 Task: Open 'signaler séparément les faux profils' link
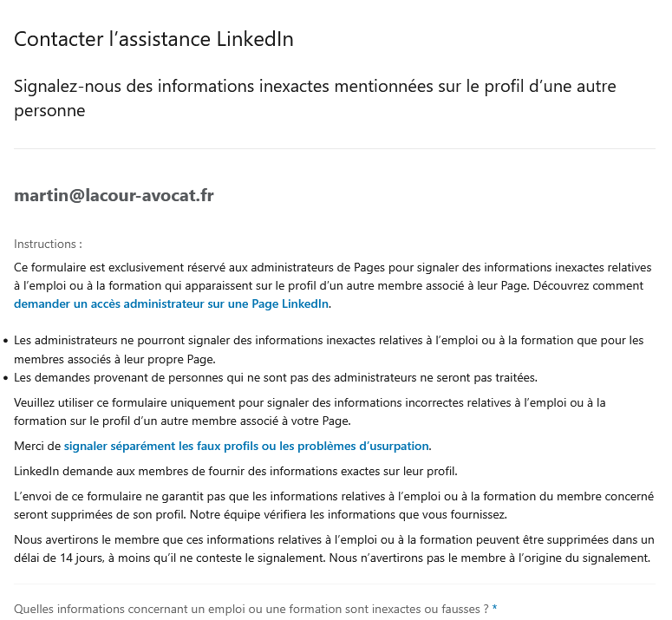point(246,446)
